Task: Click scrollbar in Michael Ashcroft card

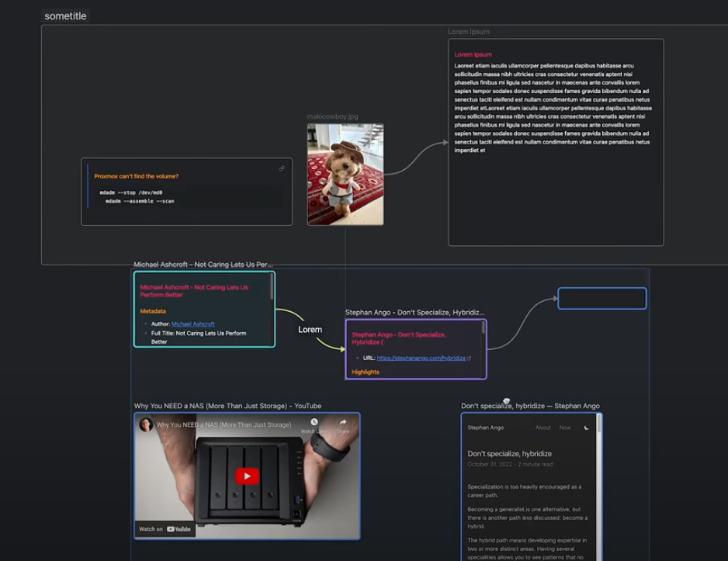Action: (x=272, y=287)
